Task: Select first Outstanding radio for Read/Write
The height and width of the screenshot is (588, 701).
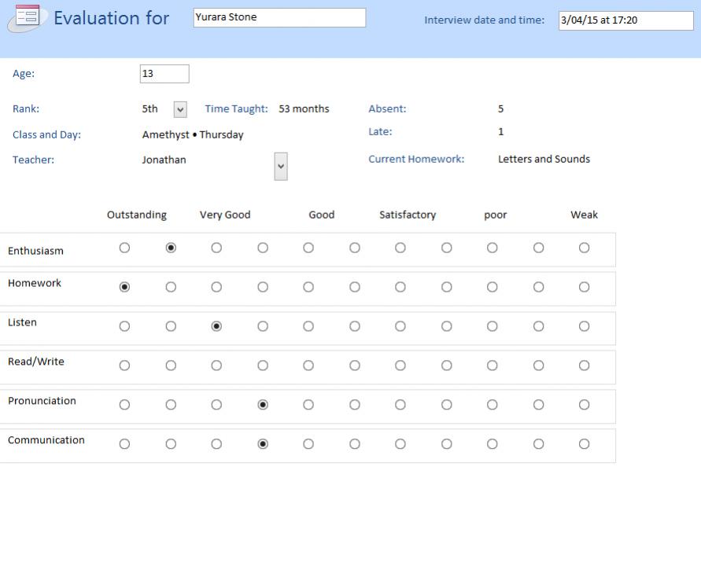Action: [x=124, y=366]
